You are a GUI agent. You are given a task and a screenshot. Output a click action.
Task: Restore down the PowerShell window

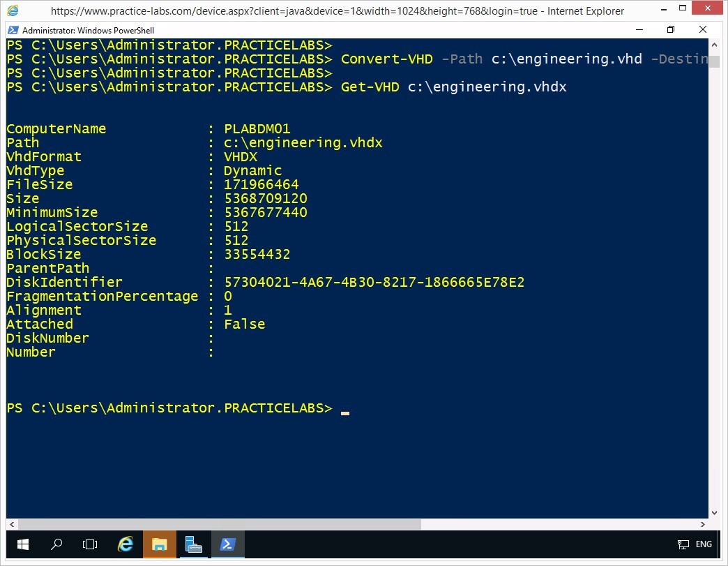(x=671, y=30)
